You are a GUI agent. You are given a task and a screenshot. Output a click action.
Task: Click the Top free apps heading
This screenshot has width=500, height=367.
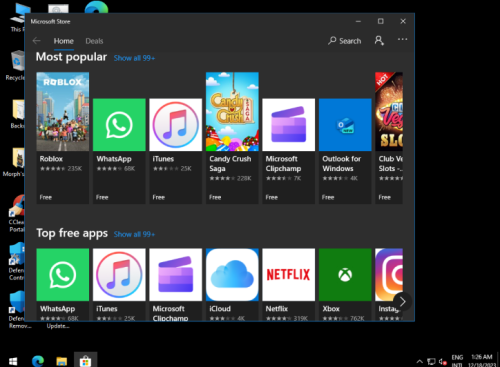point(72,233)
